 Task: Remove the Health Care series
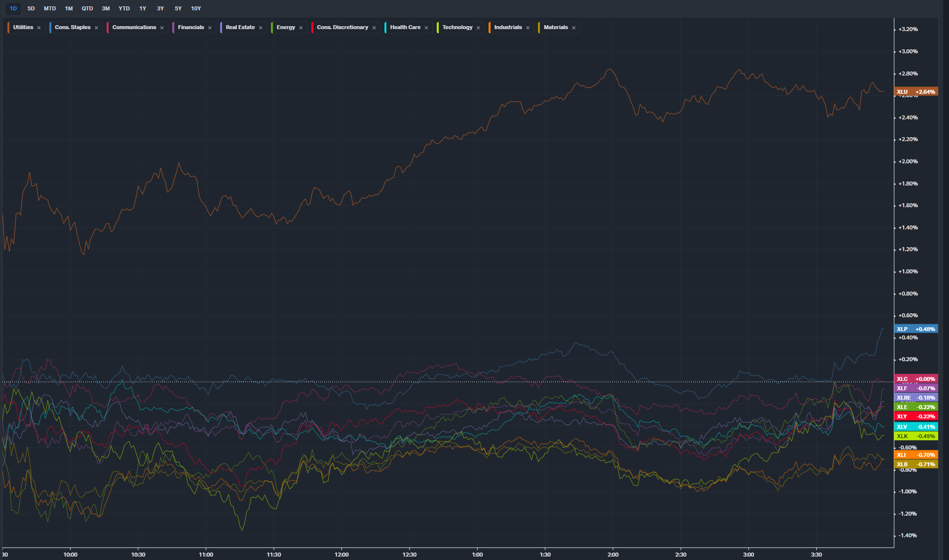(x=426, y=28)
